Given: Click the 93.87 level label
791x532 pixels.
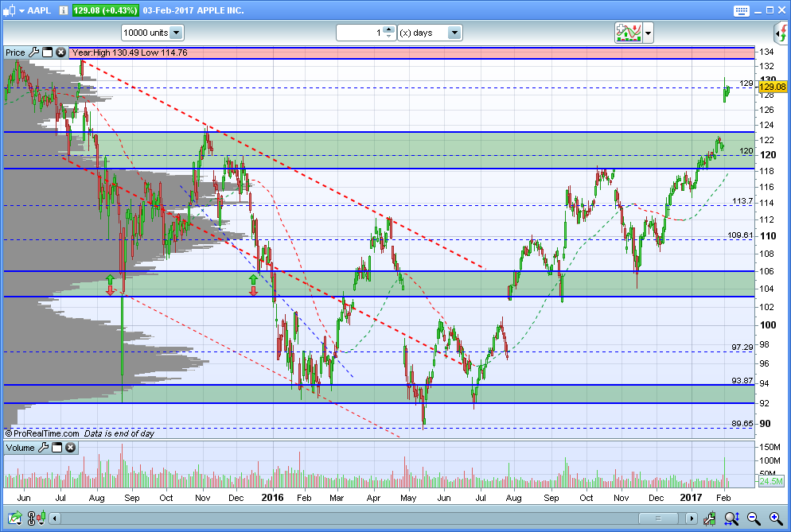Looking at the screenshot, I should click(742, 380).
